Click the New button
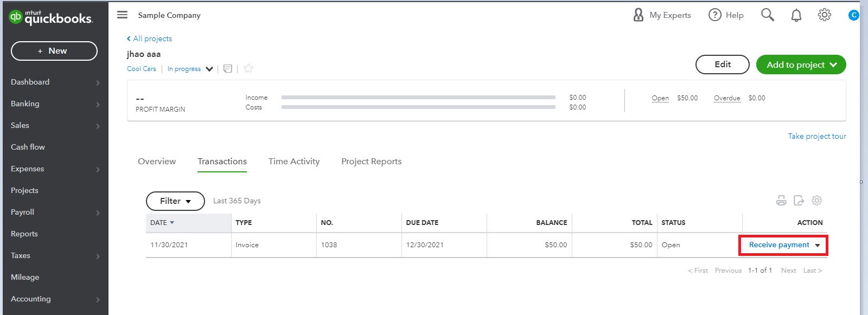868x315 pixels. [x=54, y=51]
